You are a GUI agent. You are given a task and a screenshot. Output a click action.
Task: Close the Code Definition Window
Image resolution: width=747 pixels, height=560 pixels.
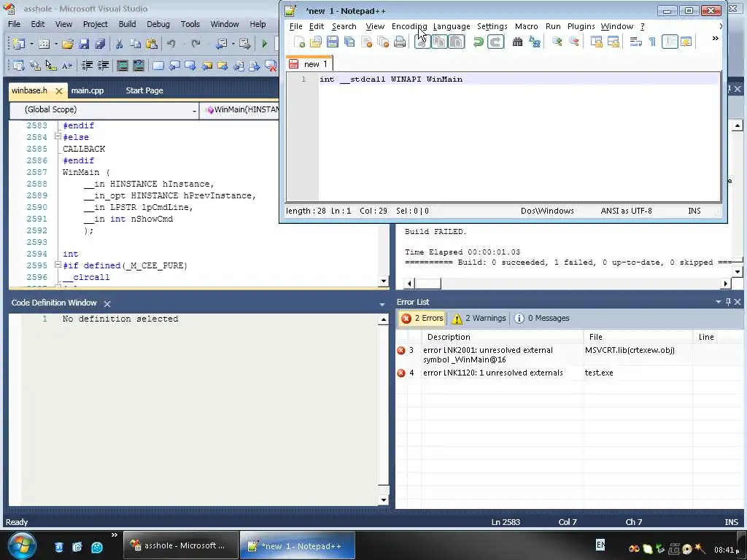pyautogui.click(x=107, y=304)
